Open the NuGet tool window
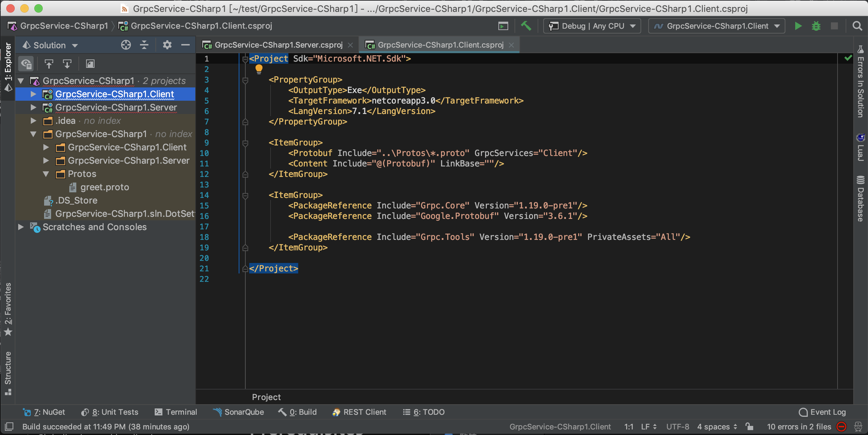 click(x=44, y=412)
